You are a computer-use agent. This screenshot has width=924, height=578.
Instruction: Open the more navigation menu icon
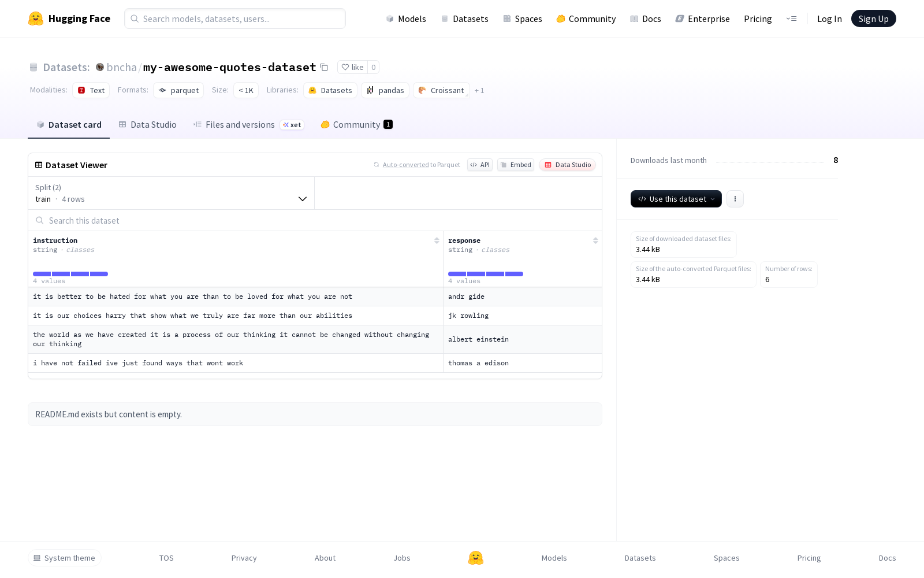[791, 18]
